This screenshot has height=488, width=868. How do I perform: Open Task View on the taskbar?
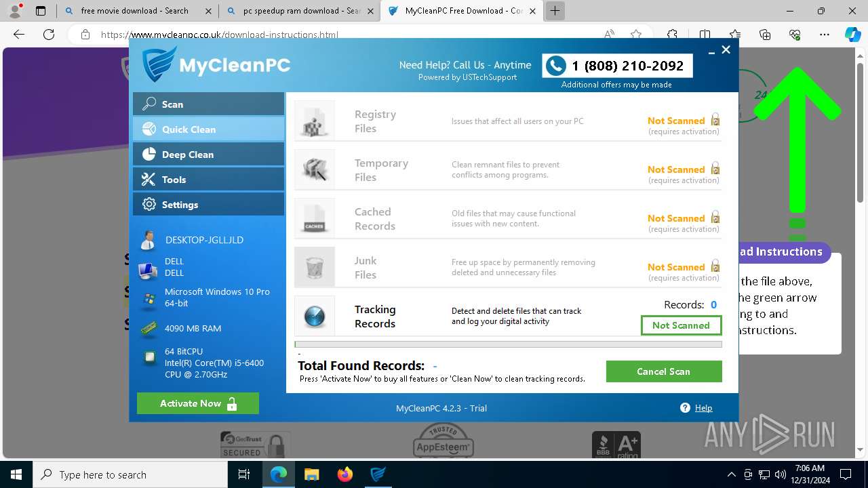[245, 474]
